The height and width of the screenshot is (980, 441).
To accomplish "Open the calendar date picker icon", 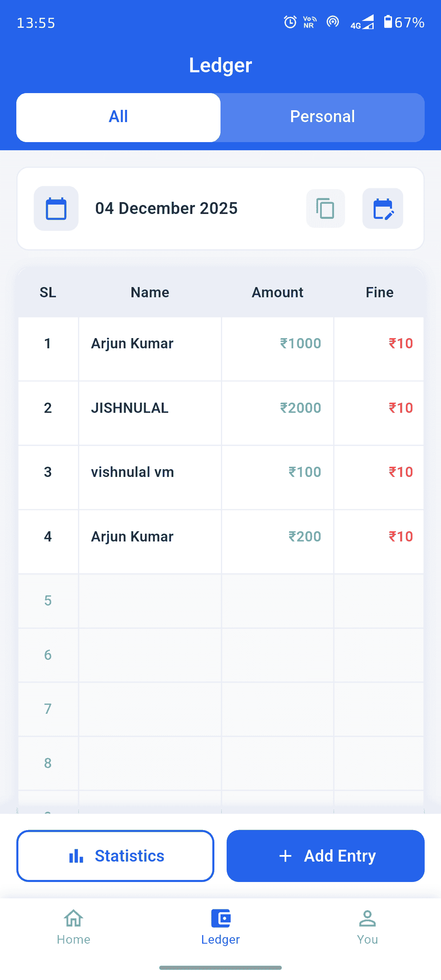I will pos(56,209).
